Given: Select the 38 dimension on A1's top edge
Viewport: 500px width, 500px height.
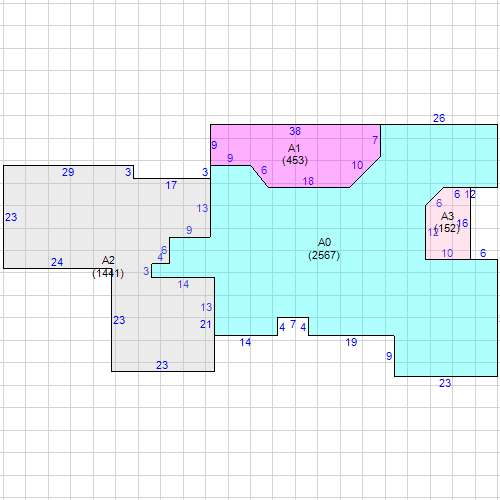Looking at the screenshot, I should pyautogui.click(x=295, y=131).
